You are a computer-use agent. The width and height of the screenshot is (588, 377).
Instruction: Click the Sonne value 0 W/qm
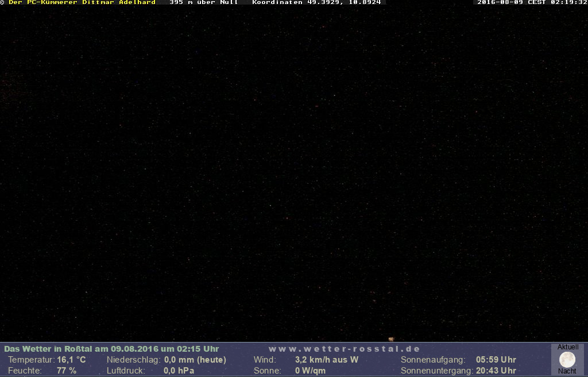pyautogui.click(x=310, y=371)
